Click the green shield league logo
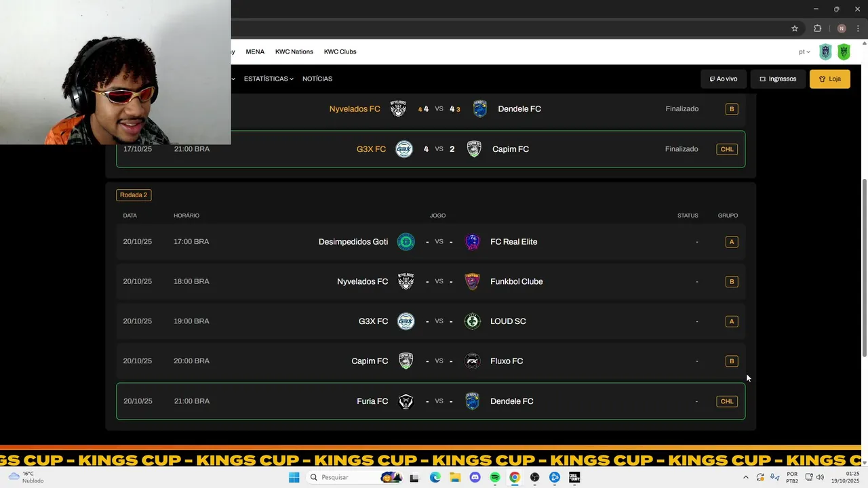Image resolution: width=868 pixels, height=488 pixels. tap(844, 52)
